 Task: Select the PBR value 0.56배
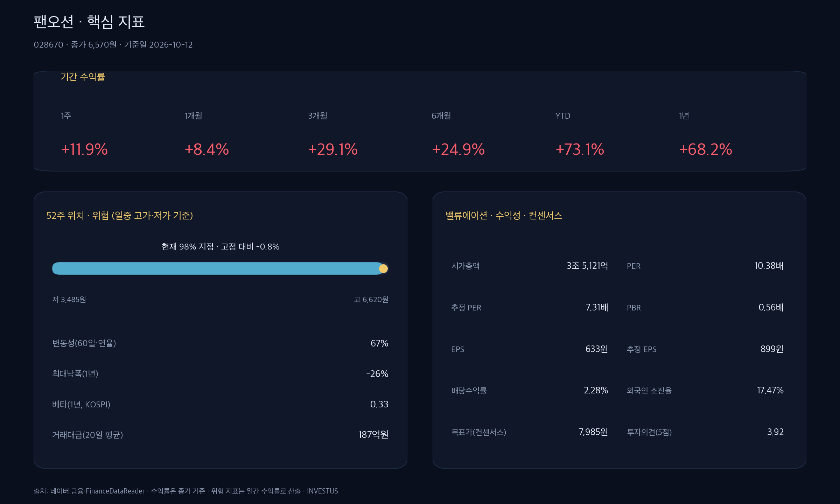point(771,307)
